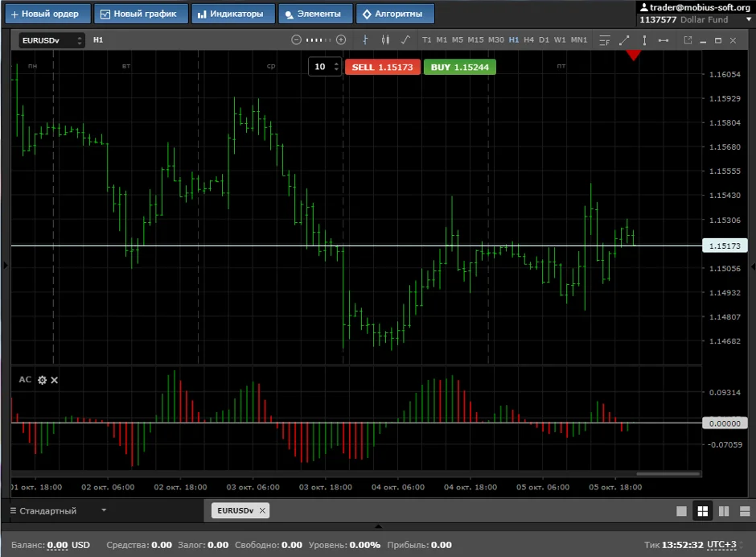Screen dimensions: 756x557
Task: Click the chart horizontal scrollbar
Action: tap(668, 474)
